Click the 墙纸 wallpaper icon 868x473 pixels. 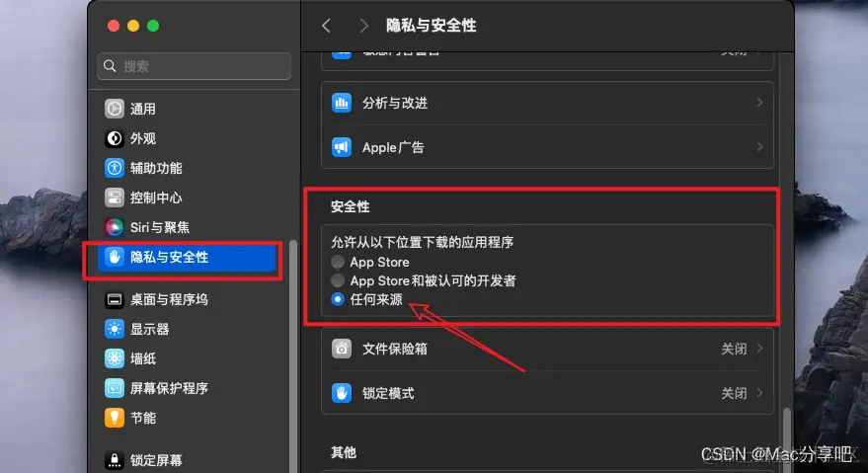[115, 358]
